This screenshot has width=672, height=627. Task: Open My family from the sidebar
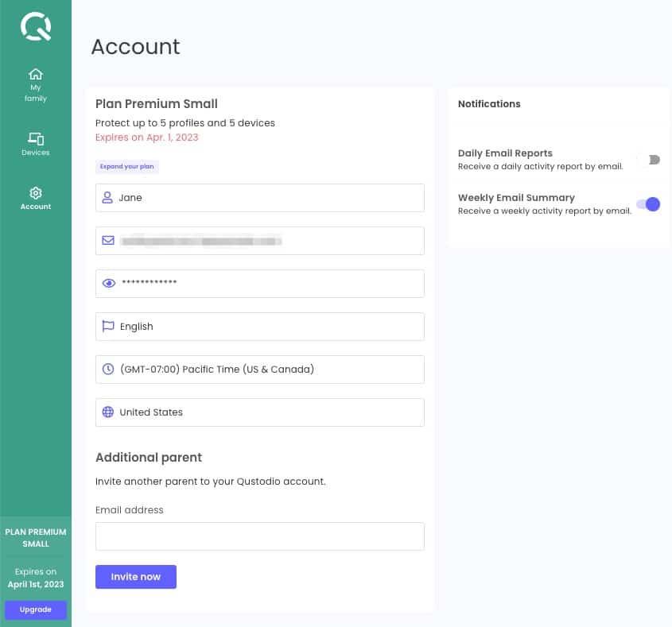coord(36,85)
